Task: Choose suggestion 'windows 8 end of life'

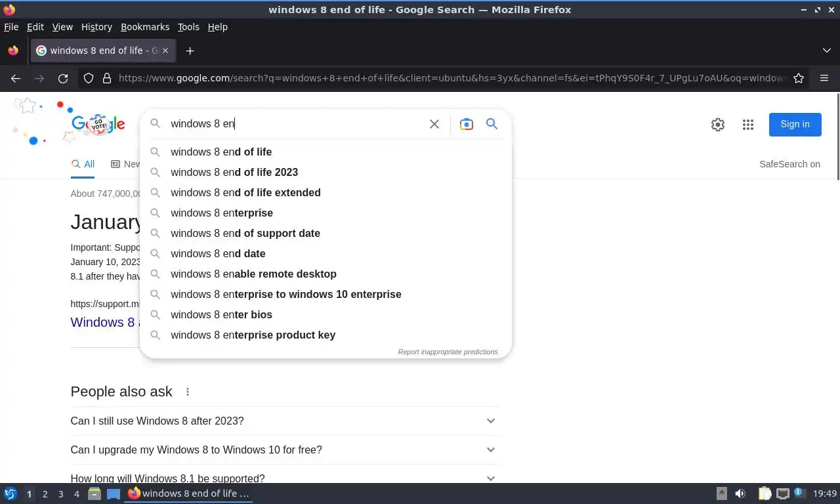Action: (325, 152)
